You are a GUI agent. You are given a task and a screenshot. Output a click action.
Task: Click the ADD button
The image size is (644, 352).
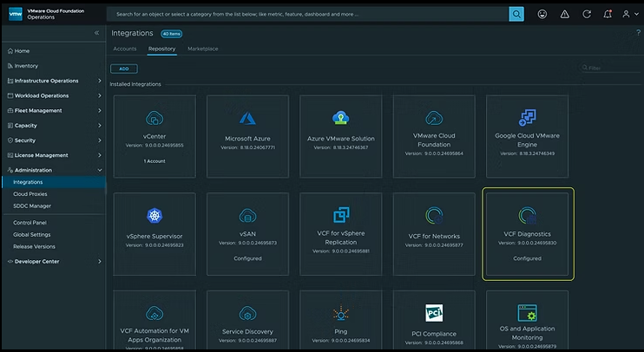[x=123, y=68]
